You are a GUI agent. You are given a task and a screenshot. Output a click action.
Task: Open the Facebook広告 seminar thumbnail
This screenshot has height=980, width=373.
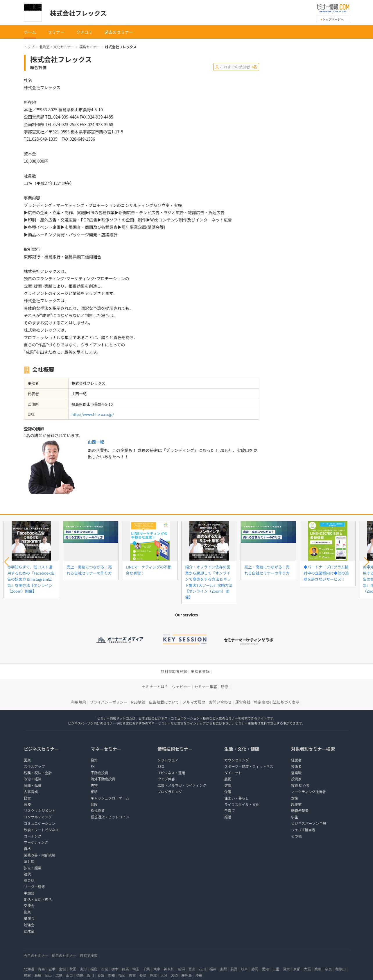(31, 541)
